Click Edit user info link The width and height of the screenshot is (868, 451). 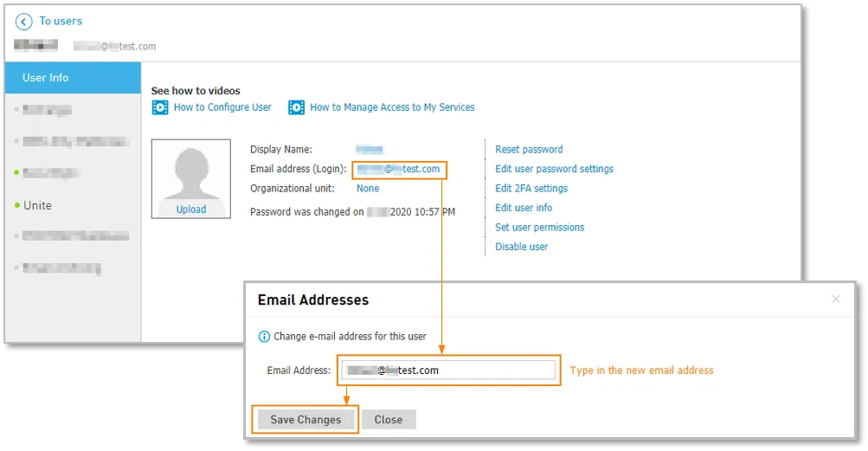coord(524,208)
